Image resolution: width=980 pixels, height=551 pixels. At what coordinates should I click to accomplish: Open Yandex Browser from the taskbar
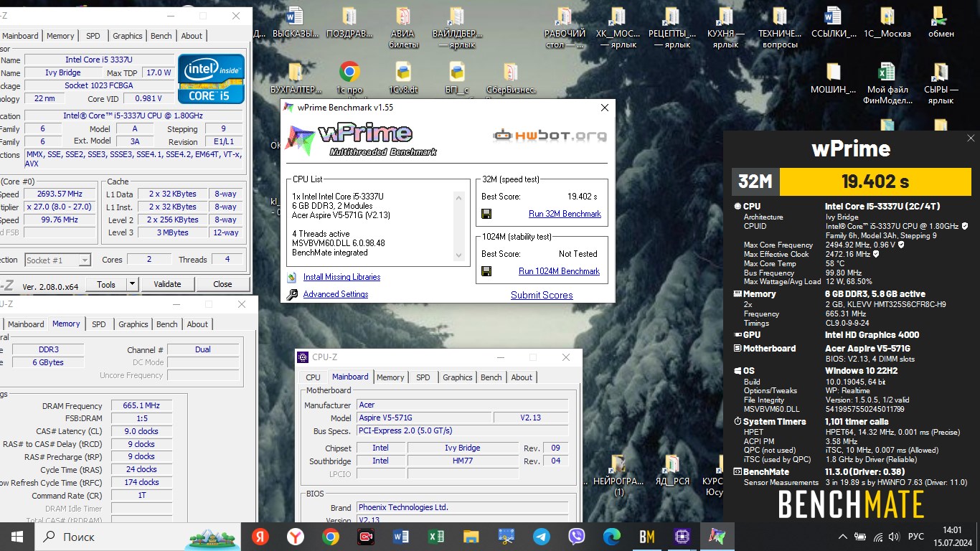295,536
